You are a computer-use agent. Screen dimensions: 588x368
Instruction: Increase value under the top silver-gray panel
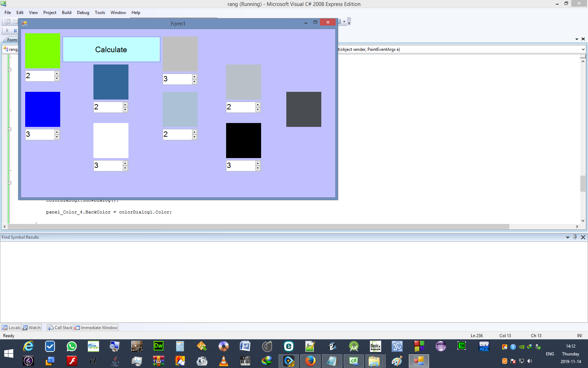coord(194,77)
